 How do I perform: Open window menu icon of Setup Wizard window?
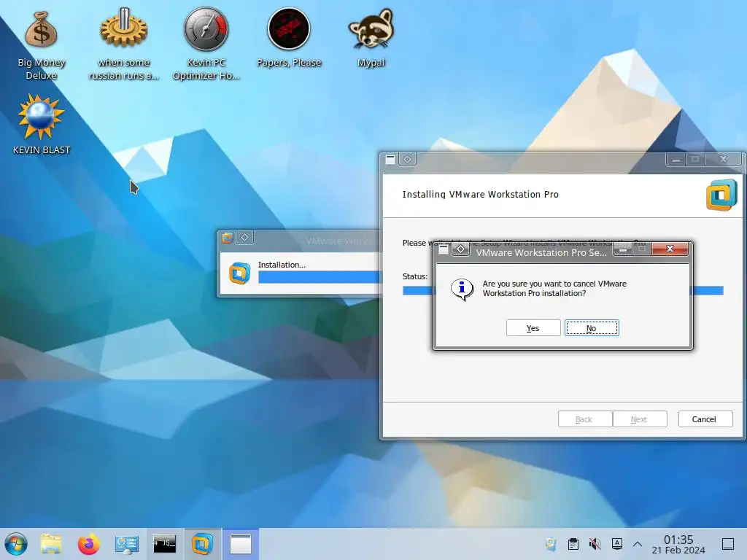pyautogui.click(x=390, y=160)
